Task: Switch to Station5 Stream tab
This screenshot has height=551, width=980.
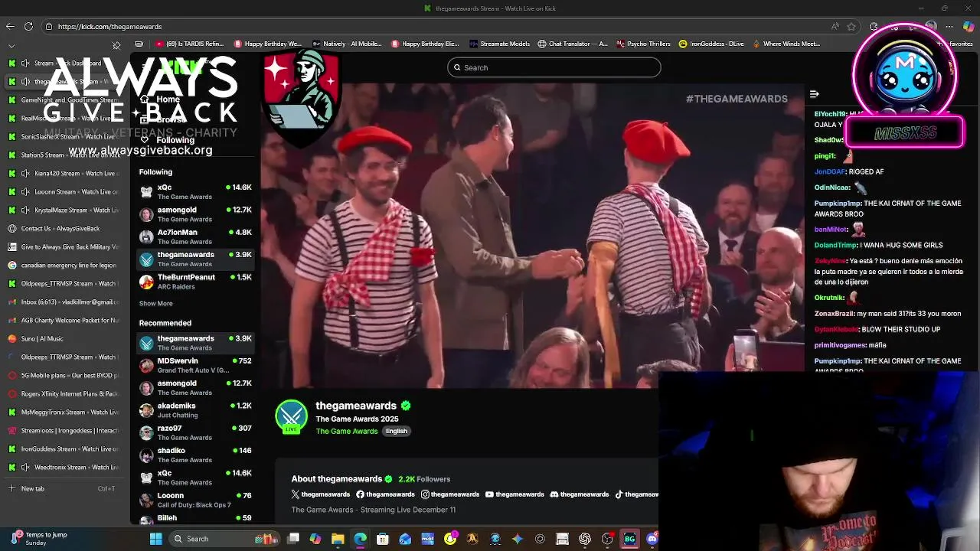Action: tap(63, 155)
